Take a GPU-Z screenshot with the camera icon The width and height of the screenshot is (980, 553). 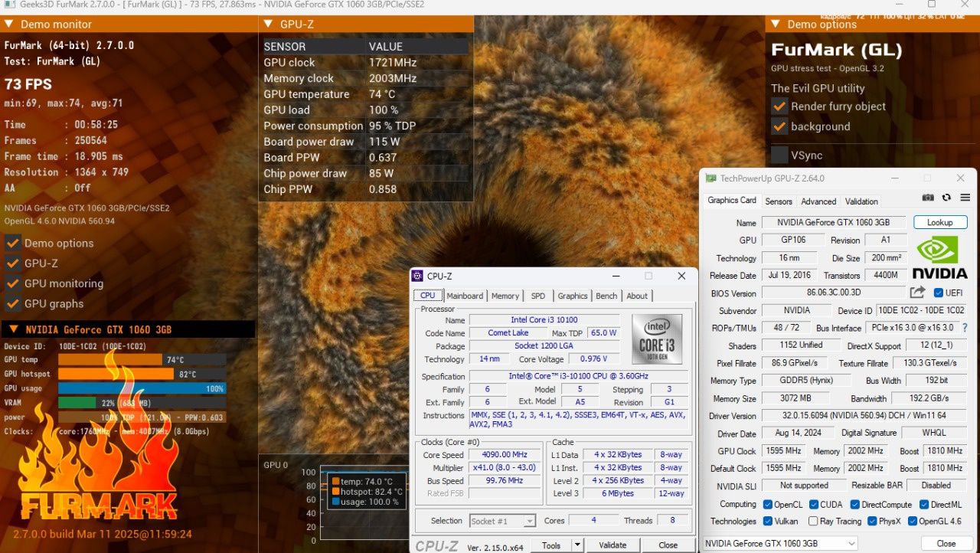pos(928,198)
